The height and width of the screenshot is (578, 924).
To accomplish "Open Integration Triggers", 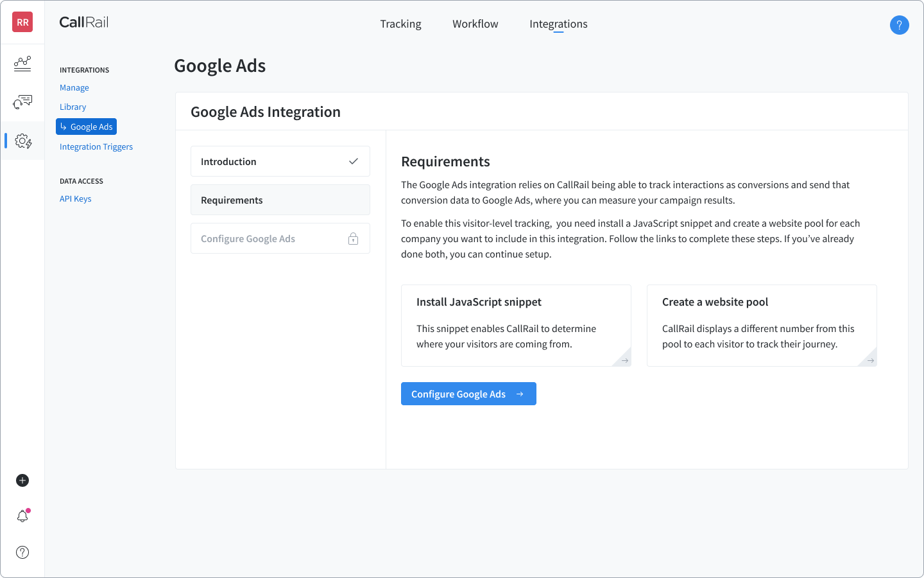I will pyautogui.click(x=96, y=147).
